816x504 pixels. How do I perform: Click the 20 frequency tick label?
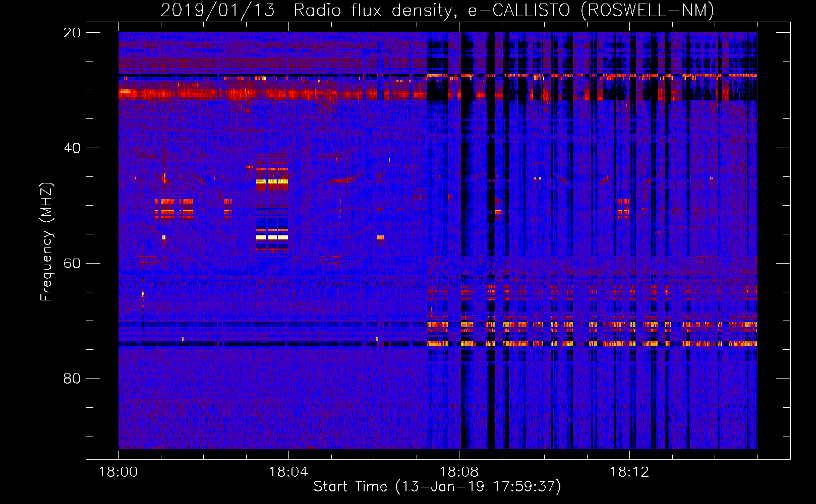pyautogui.click(x=72, y=33)
